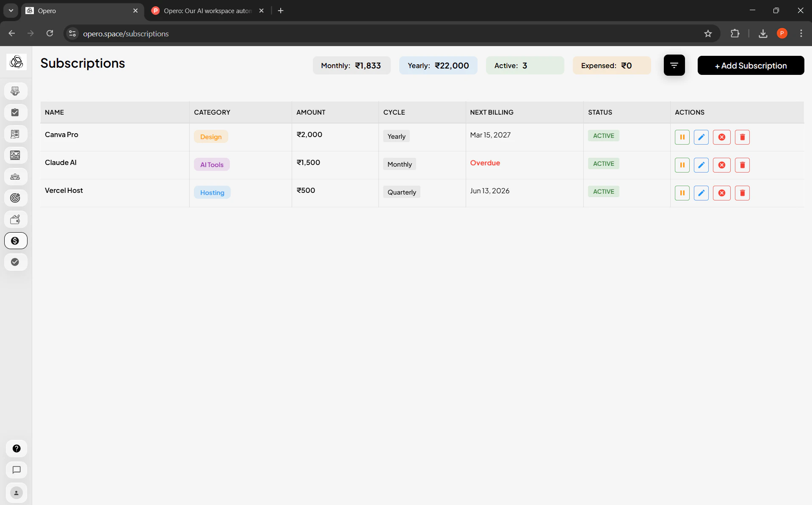Bookmark this page with the star
This screenshot has height=505, width=812.
tap(708, 33)
